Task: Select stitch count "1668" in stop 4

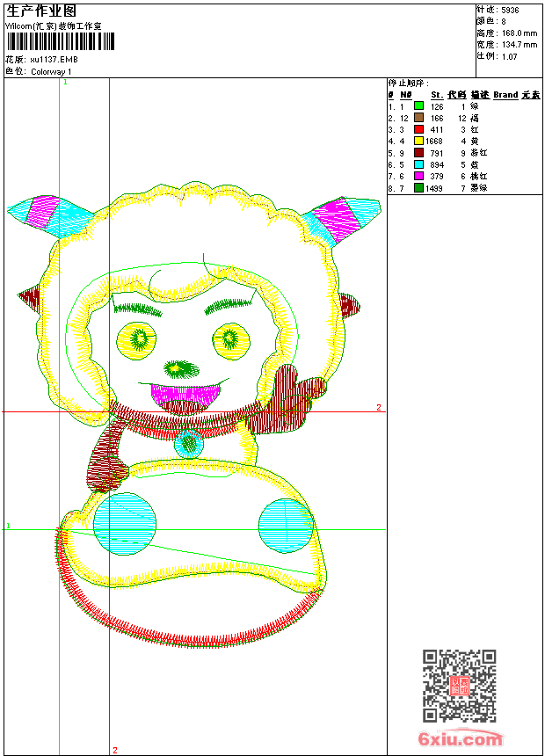Action: tap(434, 142)
